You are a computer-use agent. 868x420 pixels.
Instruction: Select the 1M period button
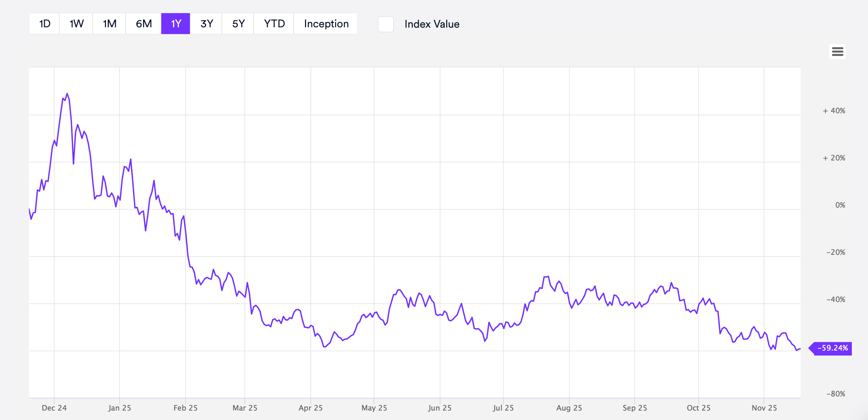109,24
